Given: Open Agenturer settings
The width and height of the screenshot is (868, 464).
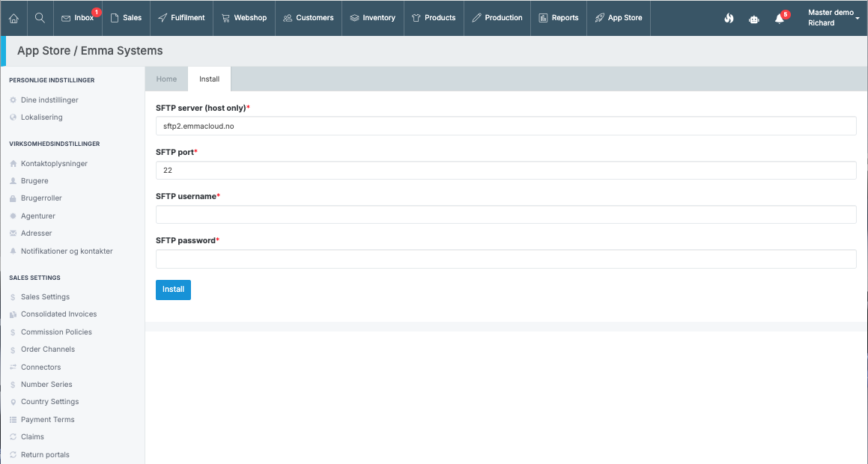Looking at the screenshot, I should (38, 216).
